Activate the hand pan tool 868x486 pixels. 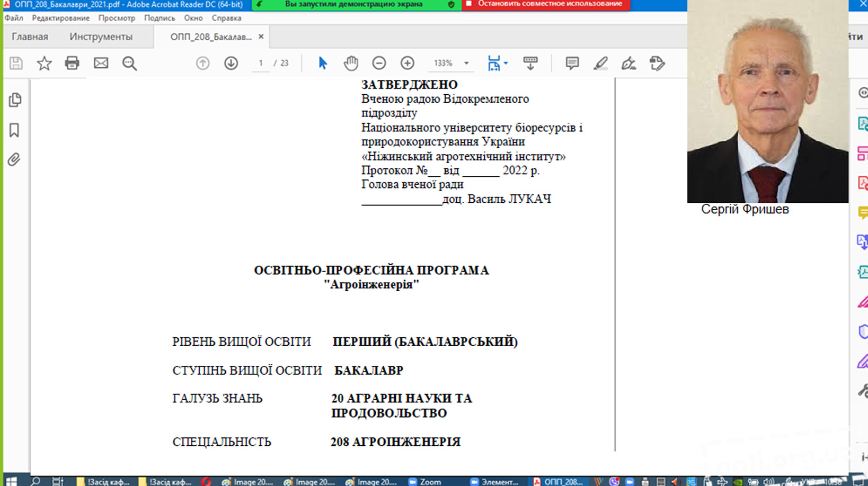click(x=350, y=64)
